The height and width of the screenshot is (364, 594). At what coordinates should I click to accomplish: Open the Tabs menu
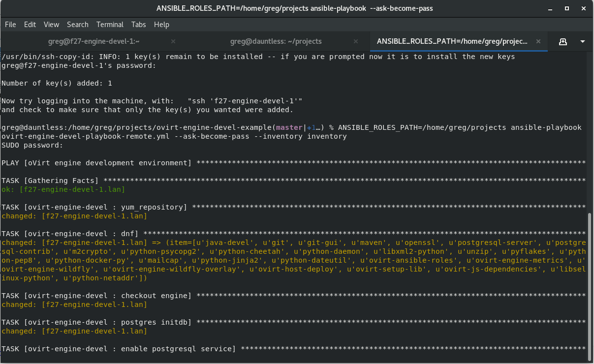pyautogui.click(x=138, y=25)
